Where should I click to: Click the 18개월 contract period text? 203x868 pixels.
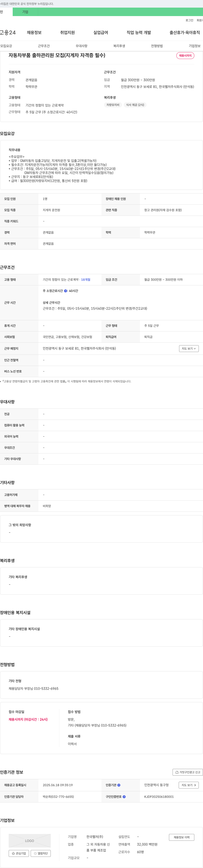coord(86,280)
